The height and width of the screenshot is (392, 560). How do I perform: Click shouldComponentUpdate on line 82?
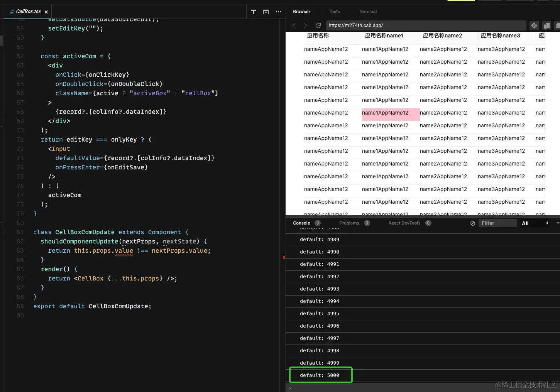point(79,242)
